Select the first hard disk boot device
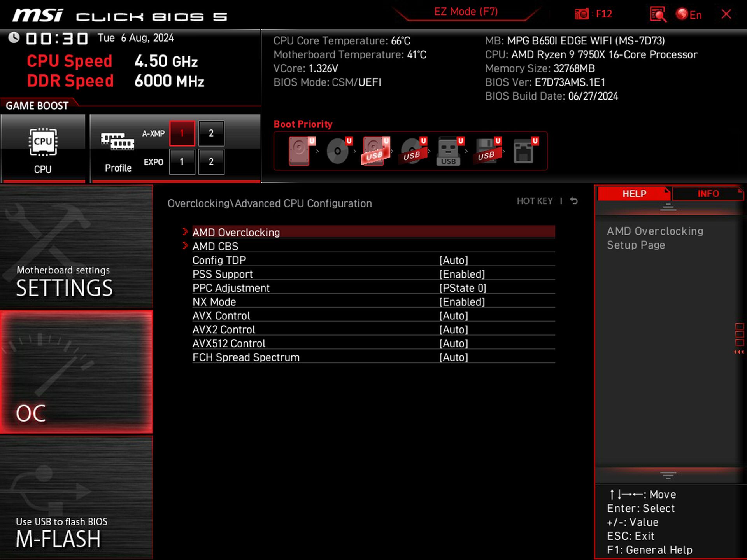Viewport: 747px width, 560px height. (299, 151)
